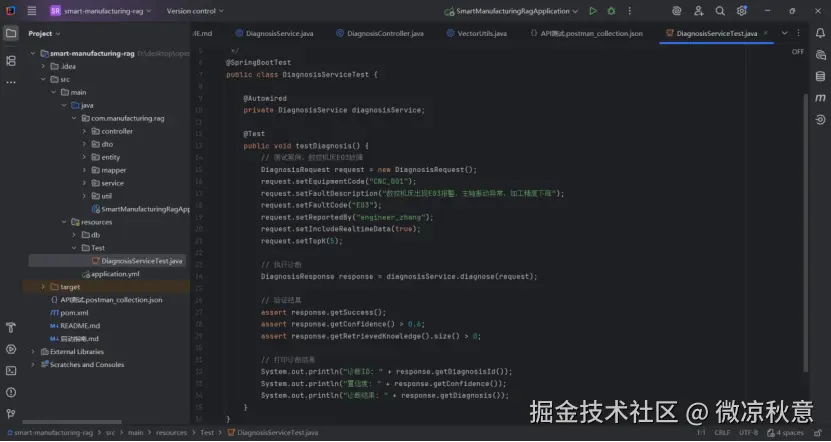Click resources breadcrumb in navigation bar

[x=171, y=433]
